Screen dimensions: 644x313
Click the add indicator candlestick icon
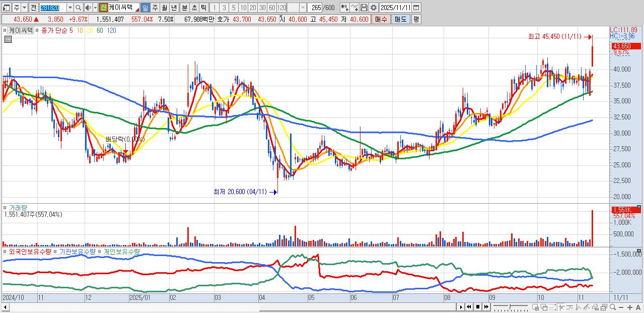[345, 8]
